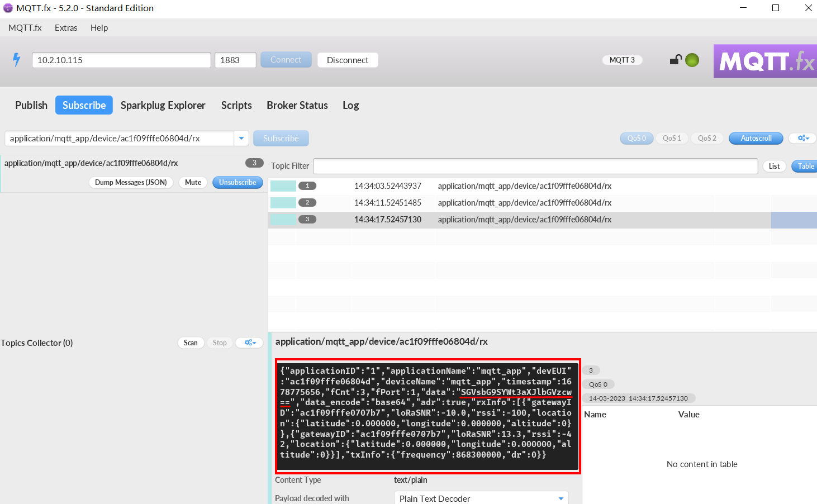Select QoS 1 level
Viewport: 817px width, 504px height.
(671, 138)
